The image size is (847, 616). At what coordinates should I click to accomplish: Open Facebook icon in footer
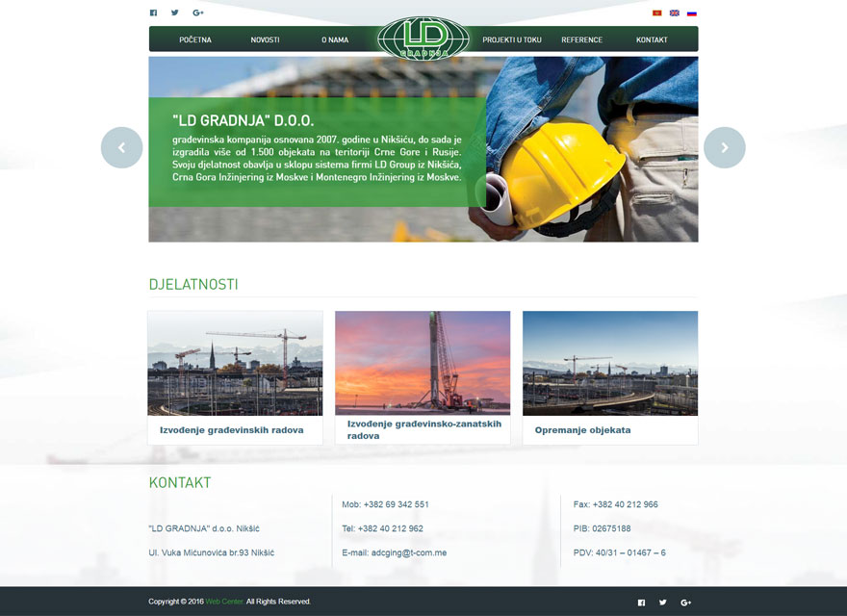(x=641, y=603)
